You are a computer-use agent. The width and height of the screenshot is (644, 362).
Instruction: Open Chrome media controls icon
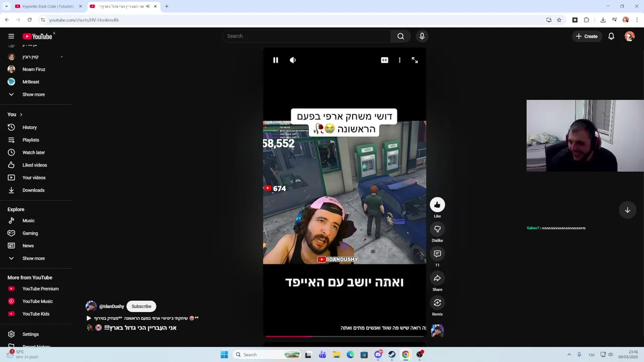[x=614, y=20]
